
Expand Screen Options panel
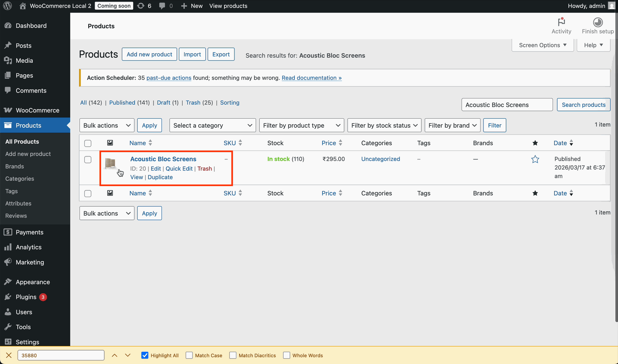(543, 45)
